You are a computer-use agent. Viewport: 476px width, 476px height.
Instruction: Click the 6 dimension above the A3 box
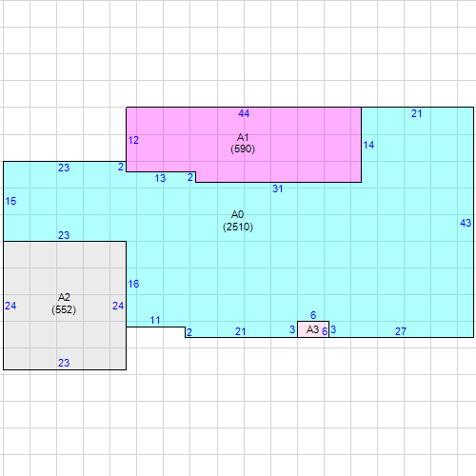point(313,315)
